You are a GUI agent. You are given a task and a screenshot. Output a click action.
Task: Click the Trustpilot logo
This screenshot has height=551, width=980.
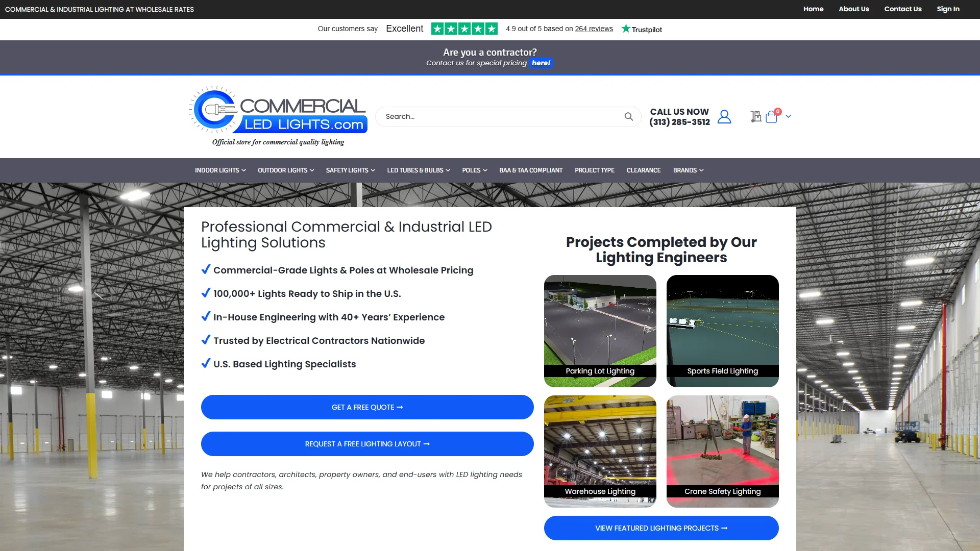(642, 29)
